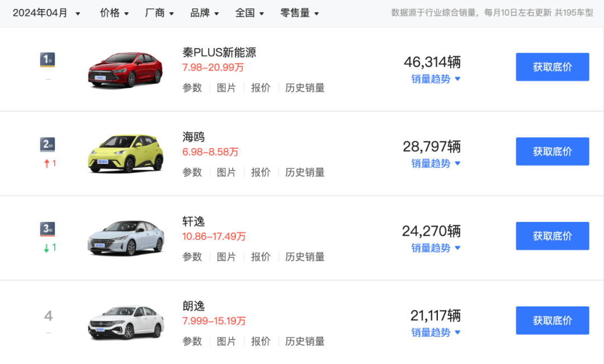Expand the 厂商 filter dropdown
Viewport: 604px width, 364px height.
pyautogui.click(x=159, y=13)
